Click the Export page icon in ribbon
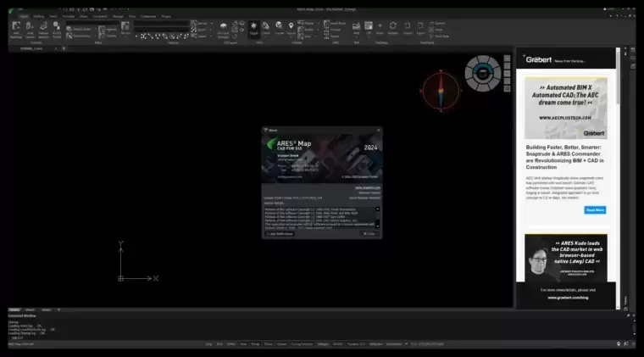 coord(420,29)
